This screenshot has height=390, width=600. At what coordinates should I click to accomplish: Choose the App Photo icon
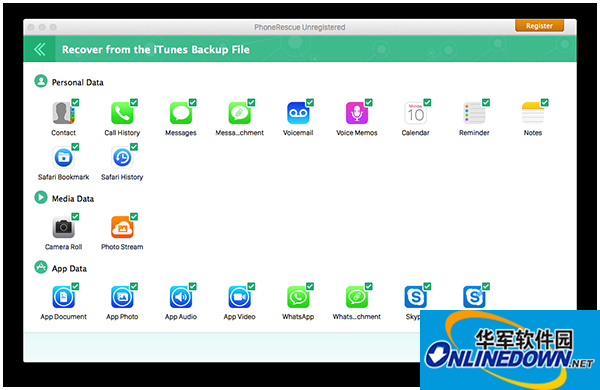(122, 297)
